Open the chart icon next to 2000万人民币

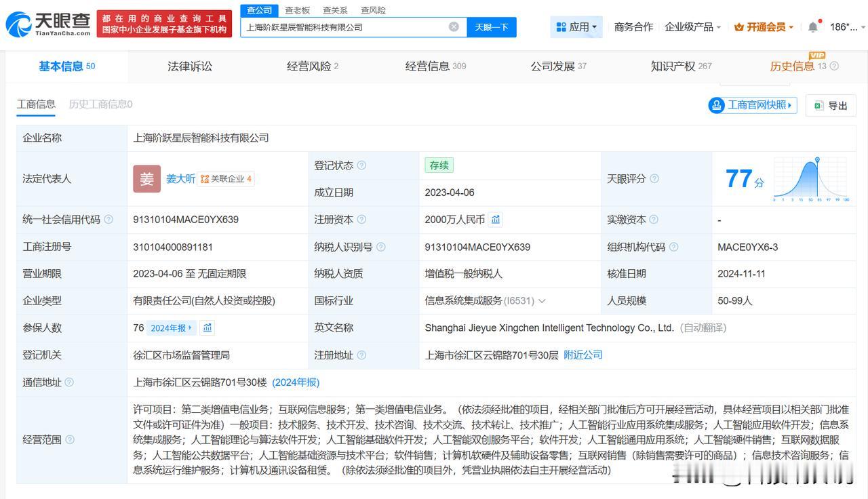(x=496, y=220)
